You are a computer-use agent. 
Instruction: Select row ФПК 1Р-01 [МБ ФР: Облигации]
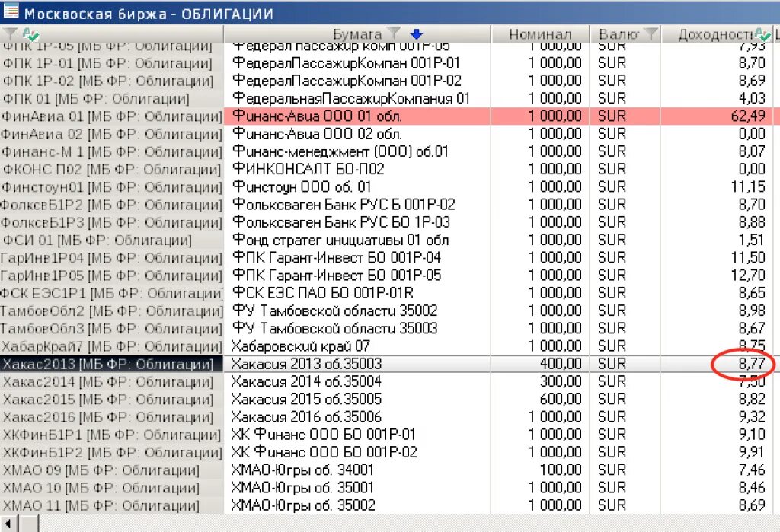(112, 63)
